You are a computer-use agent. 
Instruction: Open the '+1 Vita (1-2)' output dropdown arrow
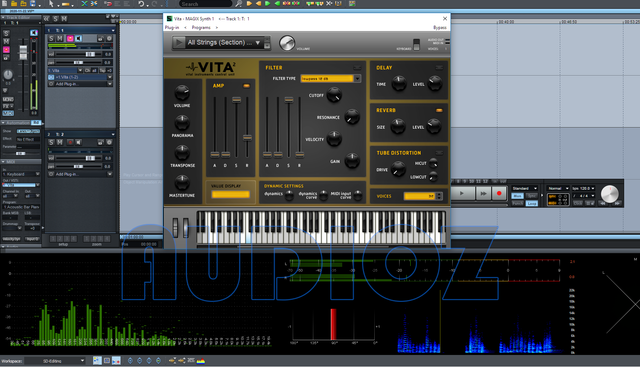(109, 77)
